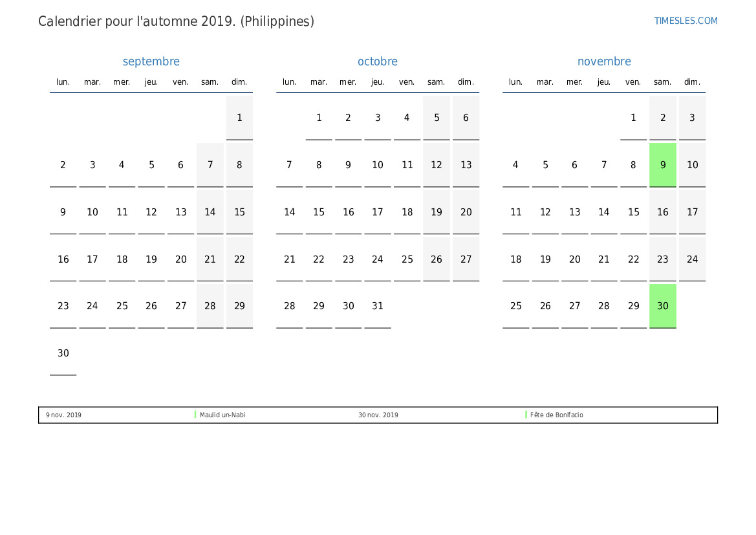The image size is (756, 535).
Task: Select September 1 in the calendar
Action: pos(239,118)
